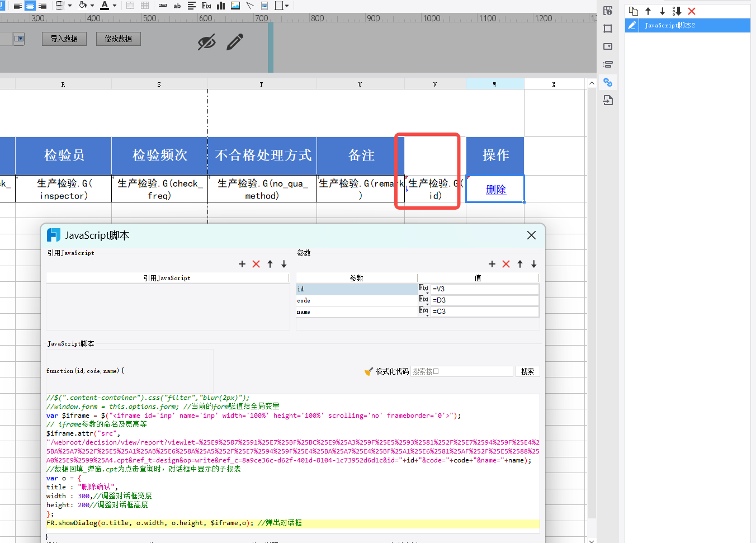Toggle the hidden-eye icon in parameter pane
The height and width of the screenshot is (543, 756).
pos(207,42)
